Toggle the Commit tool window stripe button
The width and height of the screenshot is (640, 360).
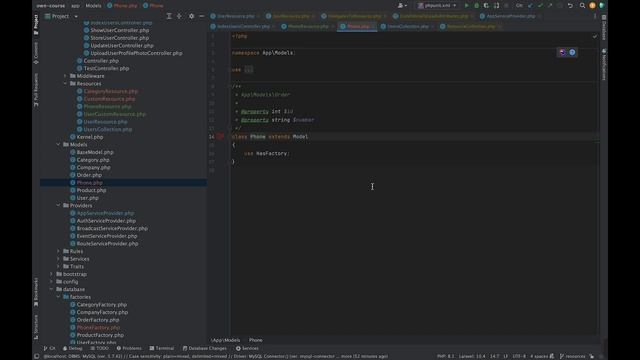[36, 53]
